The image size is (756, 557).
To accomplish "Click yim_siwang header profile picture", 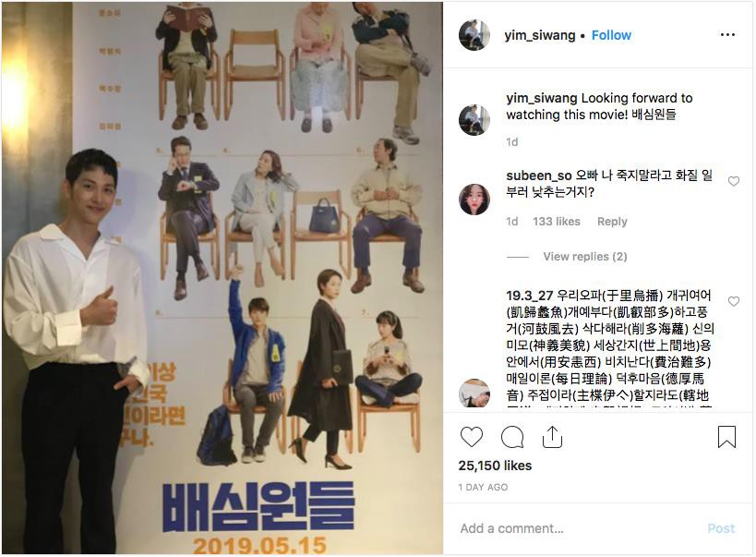I will [474, 35].
